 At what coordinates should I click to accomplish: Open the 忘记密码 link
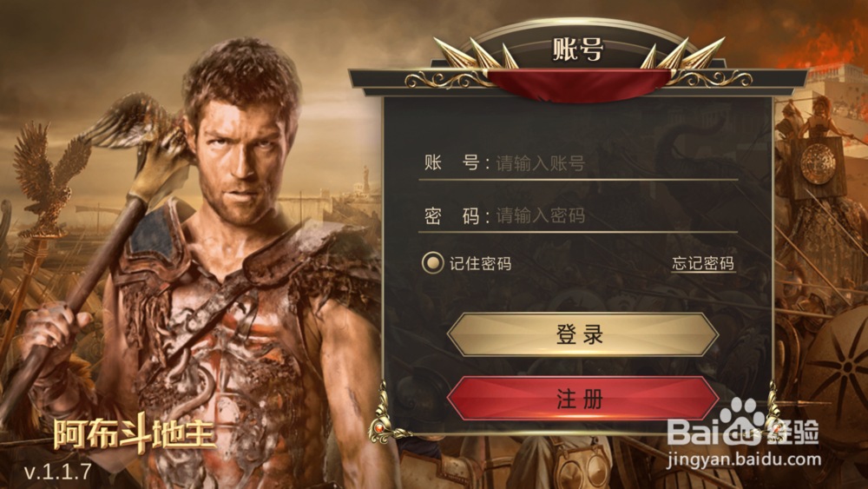pyautogui.click(x=703, y=263)
